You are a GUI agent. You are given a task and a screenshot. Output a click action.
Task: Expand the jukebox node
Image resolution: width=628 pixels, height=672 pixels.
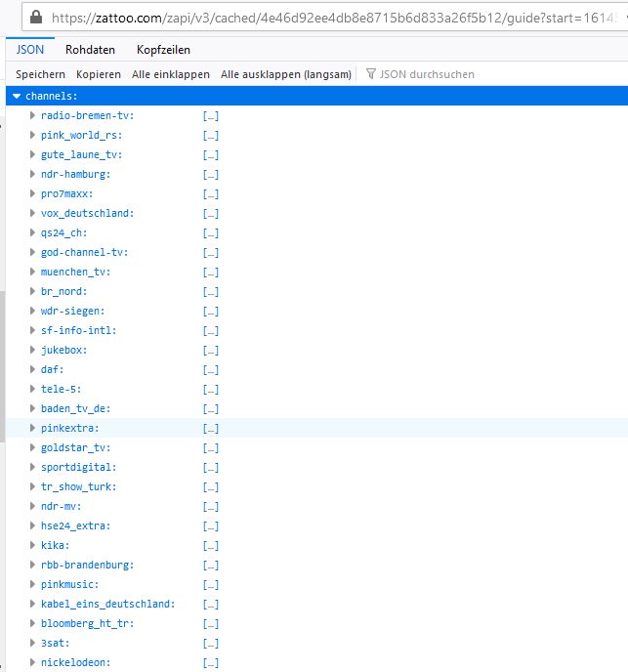tap(32, 350)
